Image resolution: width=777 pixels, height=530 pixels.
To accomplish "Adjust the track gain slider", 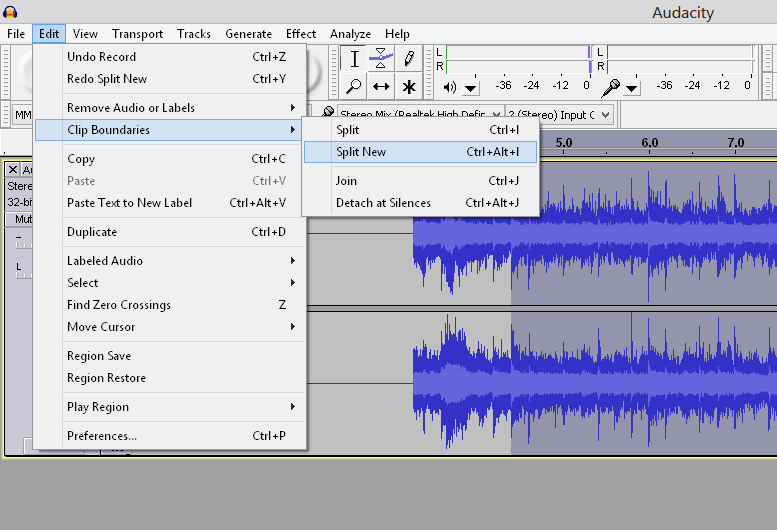I will tap(23, 241).
